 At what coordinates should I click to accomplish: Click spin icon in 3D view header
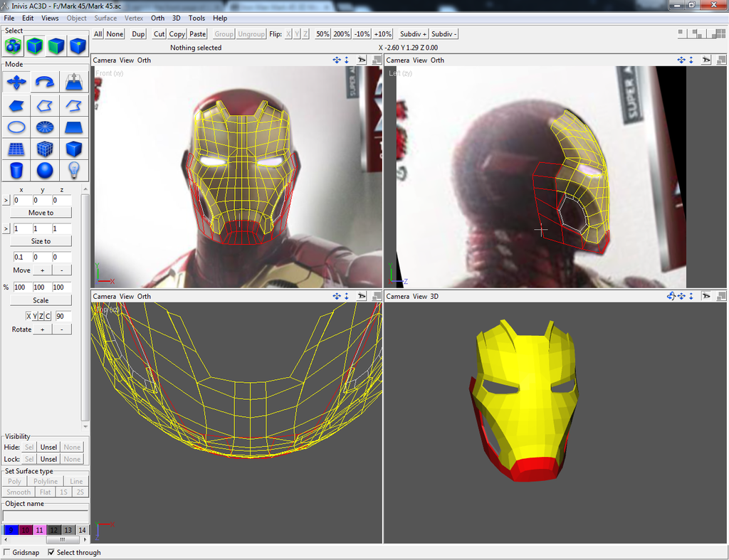(671, 296)
